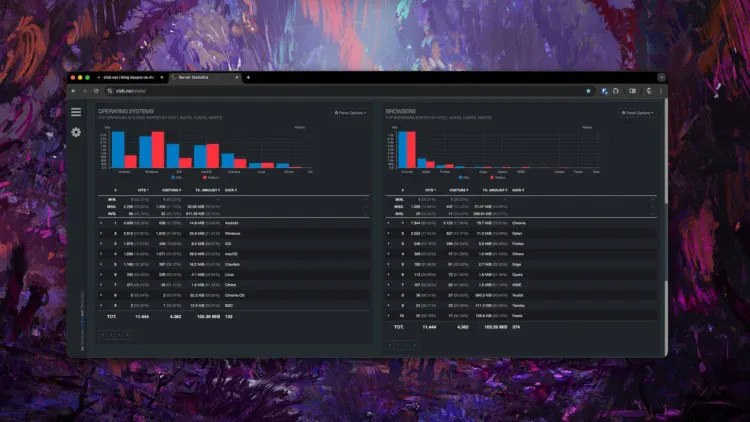
Task: Open a new browser tab with plus
Action: click(x=248, y=77)
